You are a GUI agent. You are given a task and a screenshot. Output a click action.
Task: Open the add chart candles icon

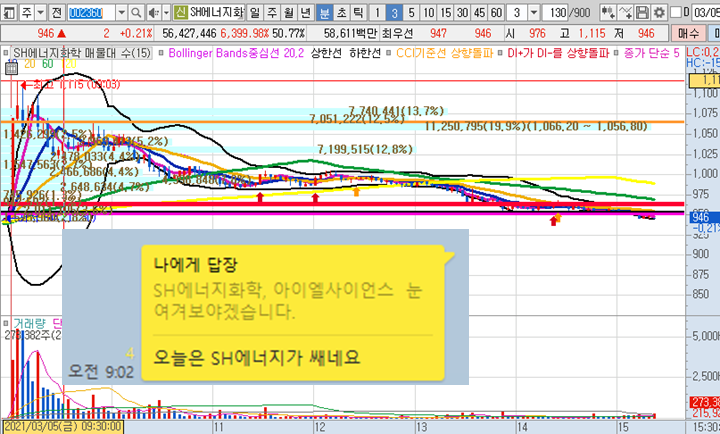pos(608,12)
